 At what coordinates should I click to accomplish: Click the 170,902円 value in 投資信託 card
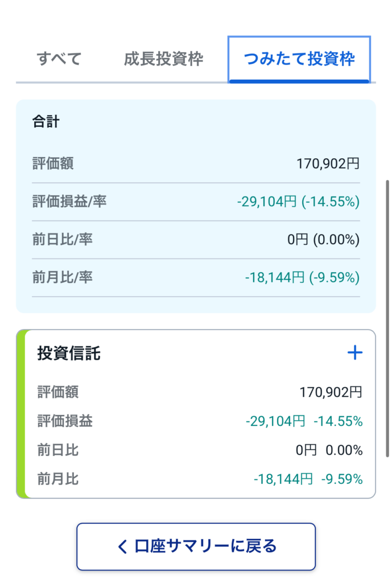coord(331,392)
